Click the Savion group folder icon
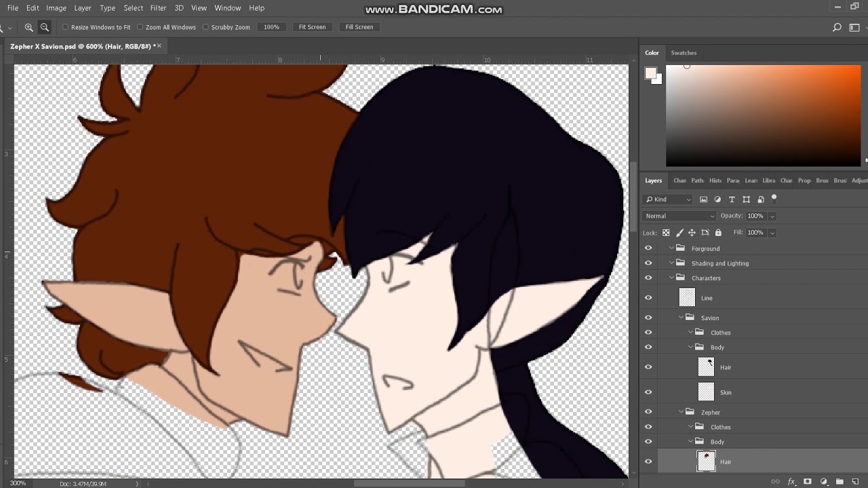Viewport: 868px width, 488px height. (690, 317)
